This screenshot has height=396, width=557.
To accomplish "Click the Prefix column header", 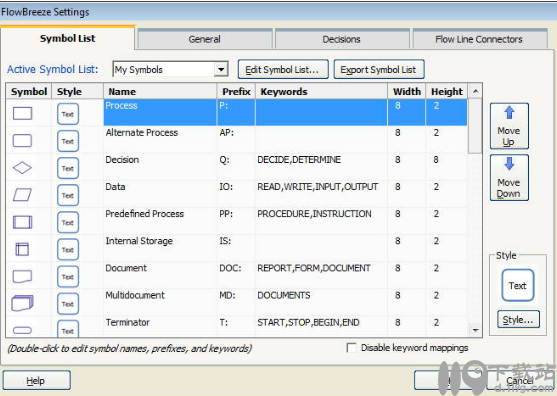I will (x=236, y=91).
